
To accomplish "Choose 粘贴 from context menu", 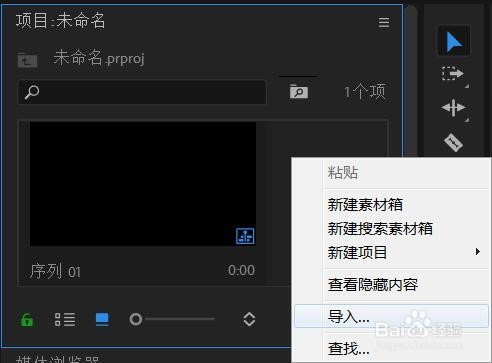I will click(343, 173).
